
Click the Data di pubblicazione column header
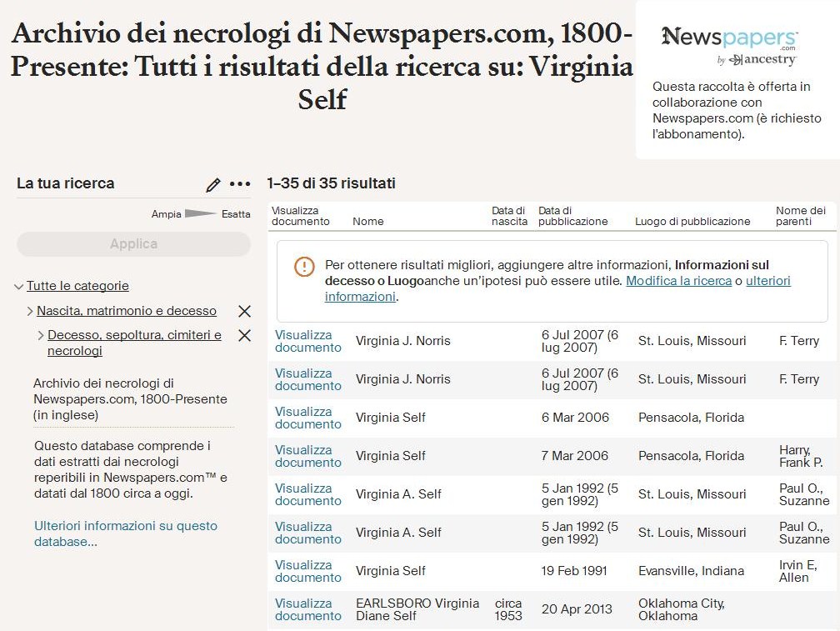point(572,216)
